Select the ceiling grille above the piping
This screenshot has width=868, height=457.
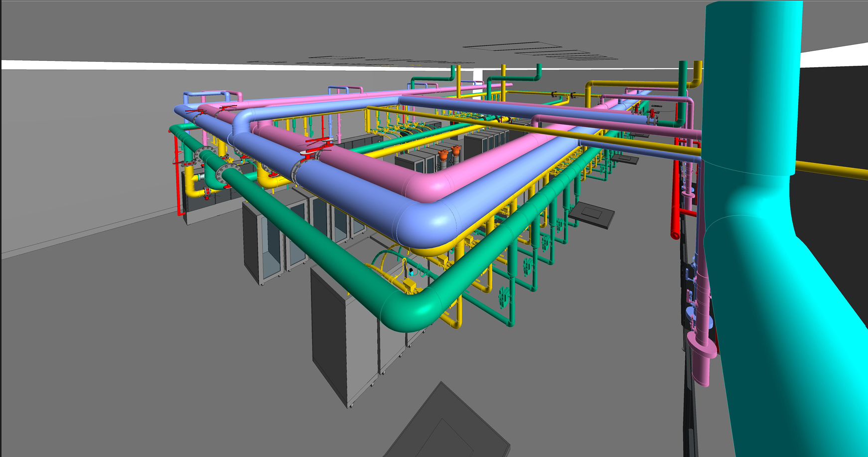pyautogui.click(x=513, y=46)
